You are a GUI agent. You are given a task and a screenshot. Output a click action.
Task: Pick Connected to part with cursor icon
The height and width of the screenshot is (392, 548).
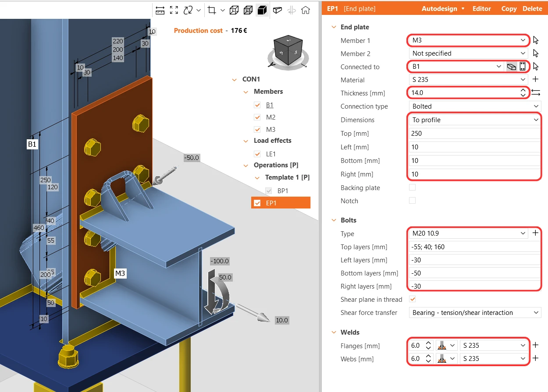click(x=535, y=67)
